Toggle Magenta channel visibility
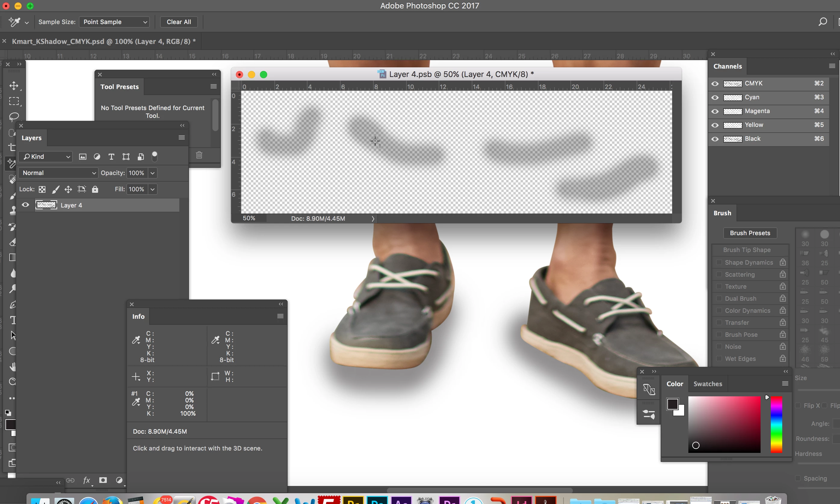Screen dimensions: 840x504 pos(715,111)
